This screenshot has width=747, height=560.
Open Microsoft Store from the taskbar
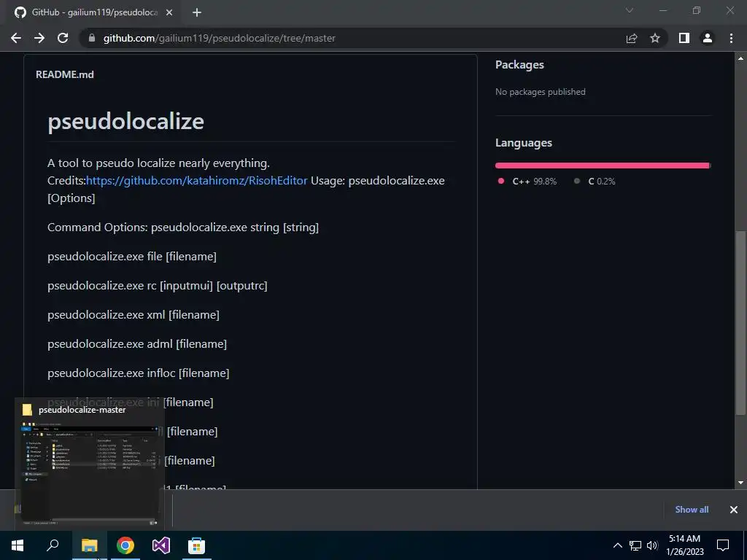click(x=197, y=545)
